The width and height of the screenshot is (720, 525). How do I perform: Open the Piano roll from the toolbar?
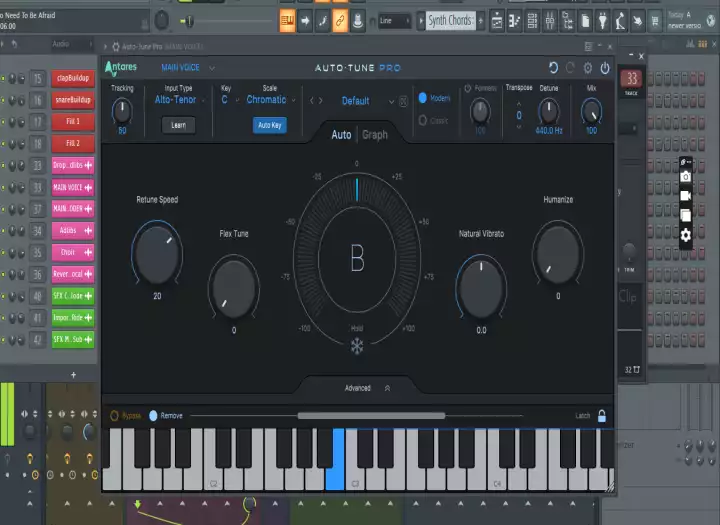(514, 21)
